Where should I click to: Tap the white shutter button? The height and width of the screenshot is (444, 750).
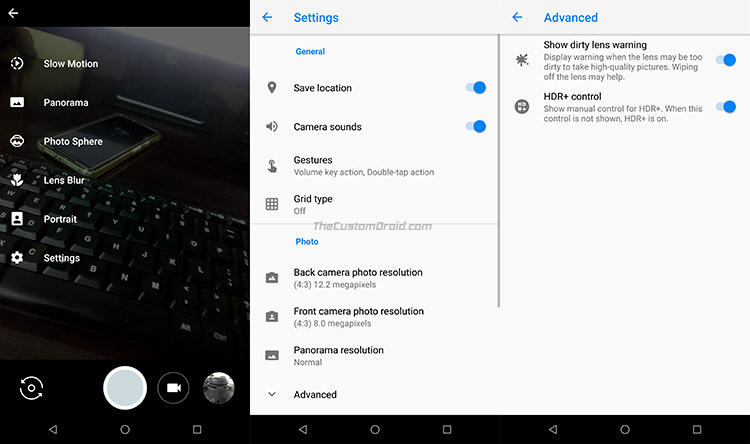tap(125, 388)
